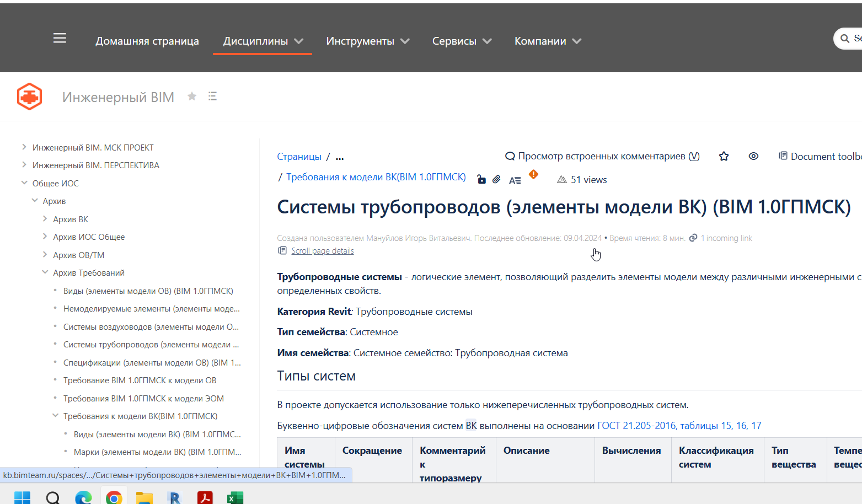Expand Инженерный BIM. МСК ПРОЕКТ tree node
The image size is (862, 504).
(24, 147)
